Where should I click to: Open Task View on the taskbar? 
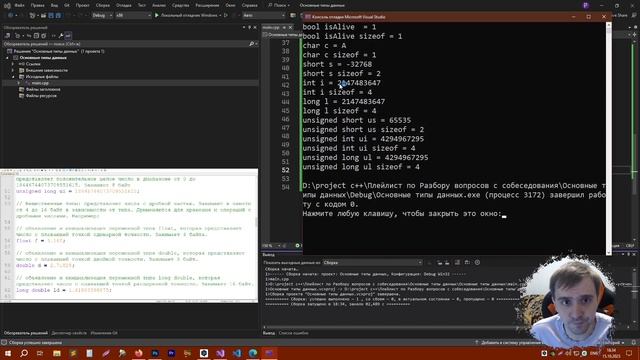point(40,353)
